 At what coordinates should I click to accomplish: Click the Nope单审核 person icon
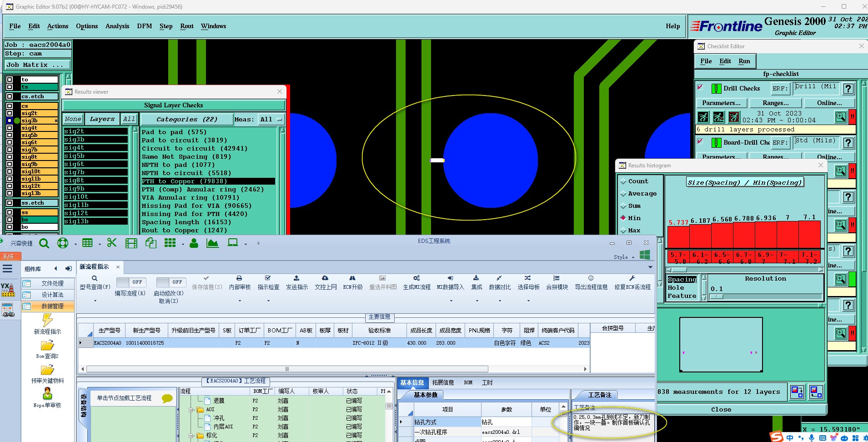tap(47, 393)
